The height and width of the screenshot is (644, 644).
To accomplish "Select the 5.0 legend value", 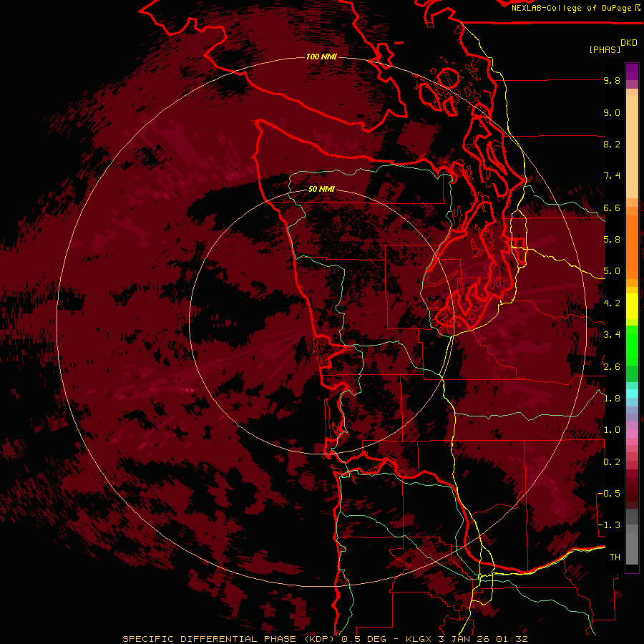I will [x=612, y=271].
